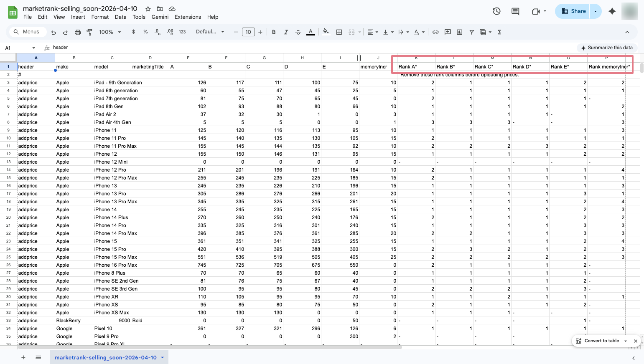Open filter views table dropdown
Viewport: 644px width, 364px height.
(x=486, y=32)
